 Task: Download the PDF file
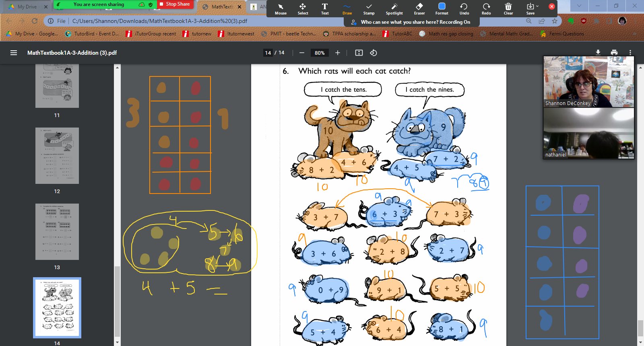[598, 52]
